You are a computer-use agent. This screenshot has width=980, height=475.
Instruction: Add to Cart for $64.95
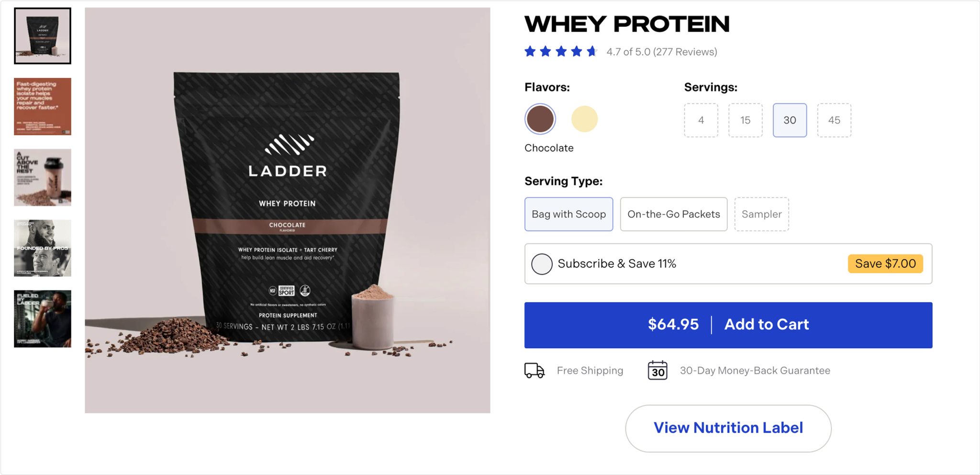click(728, 325)
